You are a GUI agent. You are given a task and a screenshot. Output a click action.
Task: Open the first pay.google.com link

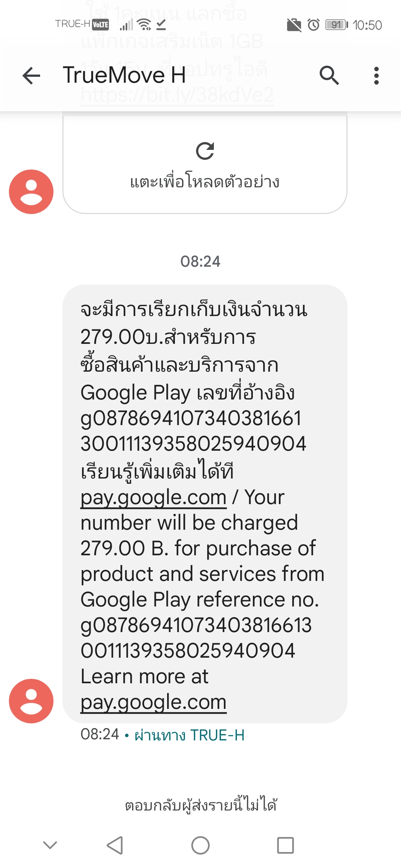click(153, 497)
